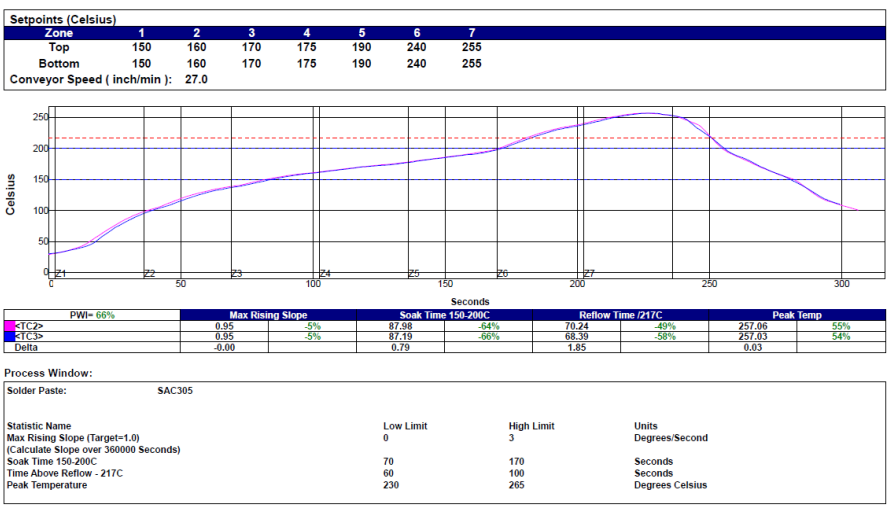Click the "Seconds" axis label under the chart

coord(470,302)
